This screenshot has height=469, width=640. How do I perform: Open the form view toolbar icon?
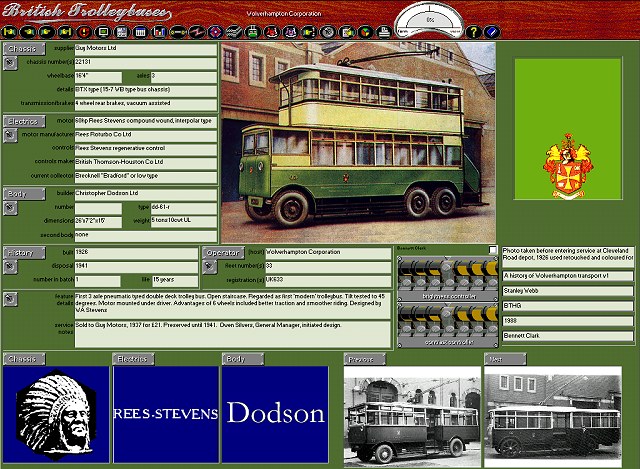122,32
